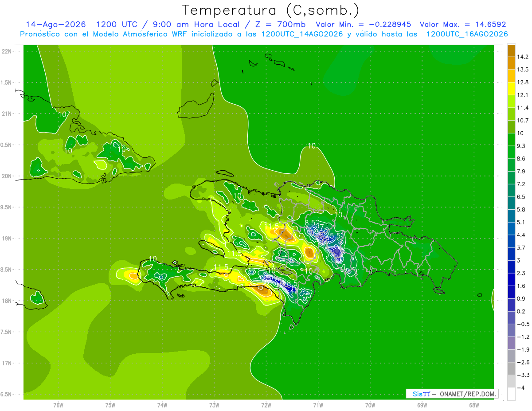This screenshot has width=532, height=411.
Task: Pick the dark orange swatch above 14.2
Action: (x=511, y=51)
